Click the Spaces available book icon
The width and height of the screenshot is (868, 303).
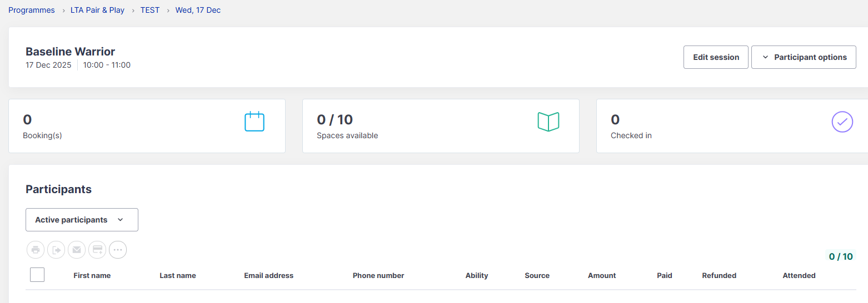point(548,122)
